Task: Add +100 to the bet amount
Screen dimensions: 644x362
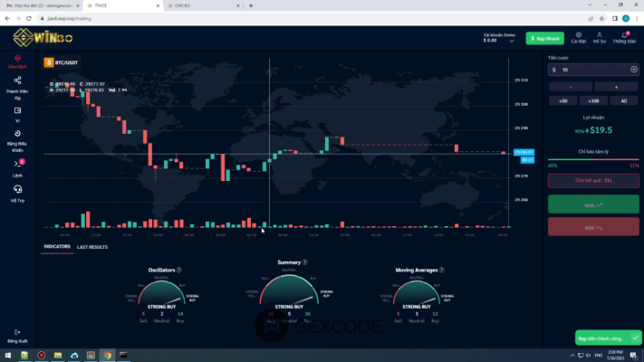Action: click(593, 101)
